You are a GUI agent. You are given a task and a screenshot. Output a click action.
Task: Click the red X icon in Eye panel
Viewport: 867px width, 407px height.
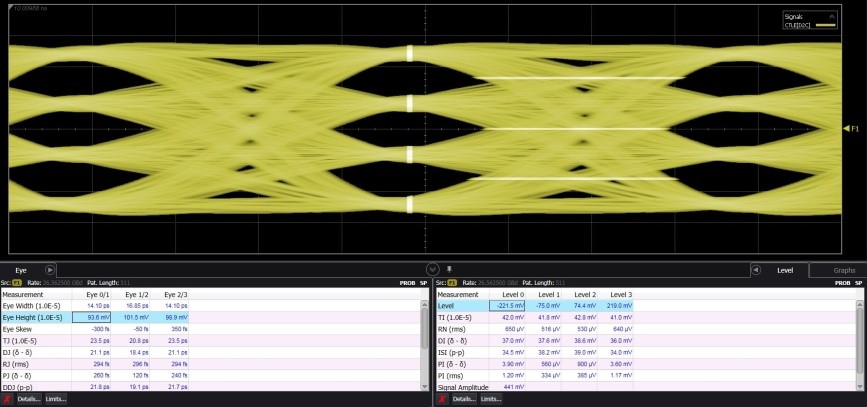[8, 398]
